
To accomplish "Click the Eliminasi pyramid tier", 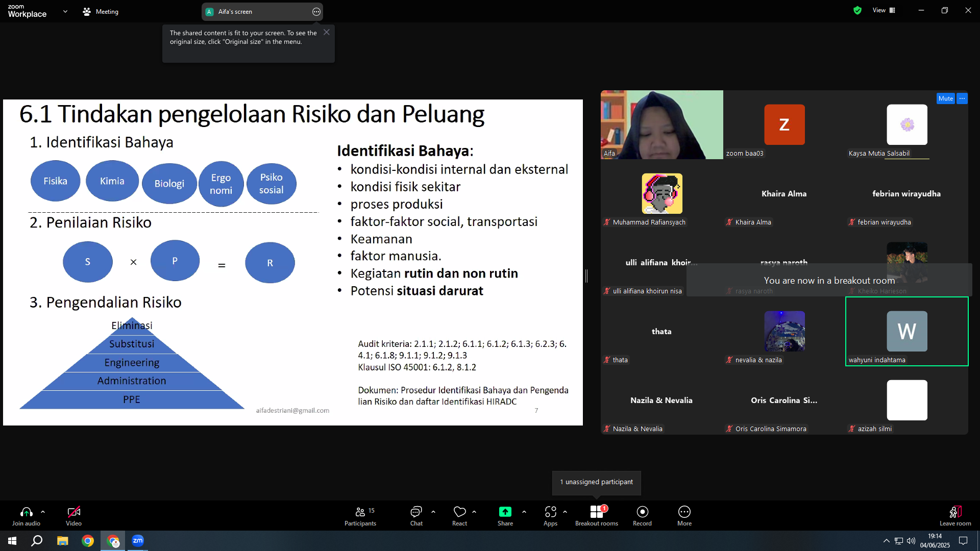I will [132, 325].
